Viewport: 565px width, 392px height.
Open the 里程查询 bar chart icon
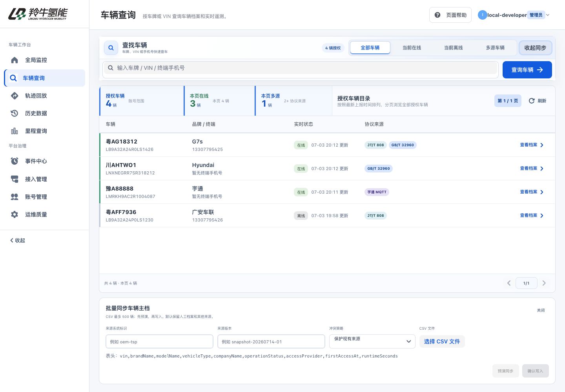pyautogui.click(x=15, y=131)
